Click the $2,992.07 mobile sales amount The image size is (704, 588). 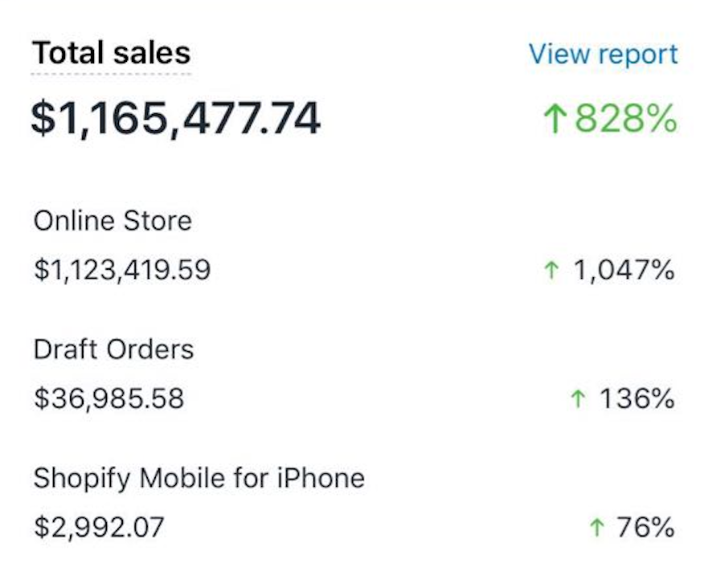point(99,527)
